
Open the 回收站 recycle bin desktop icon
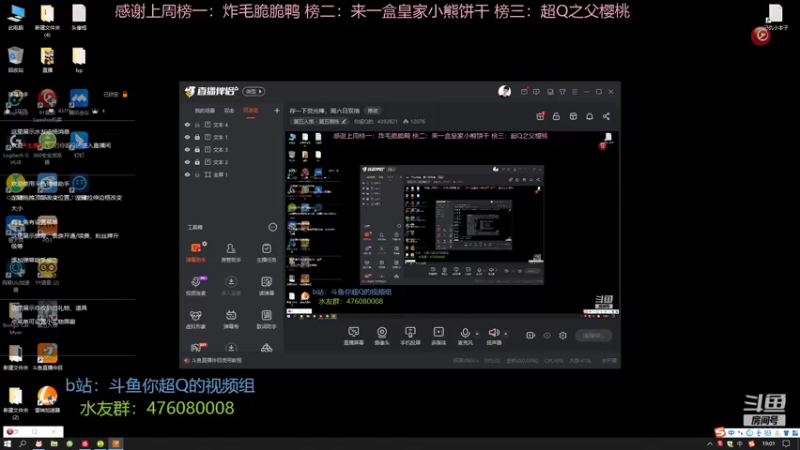(16, 59)
